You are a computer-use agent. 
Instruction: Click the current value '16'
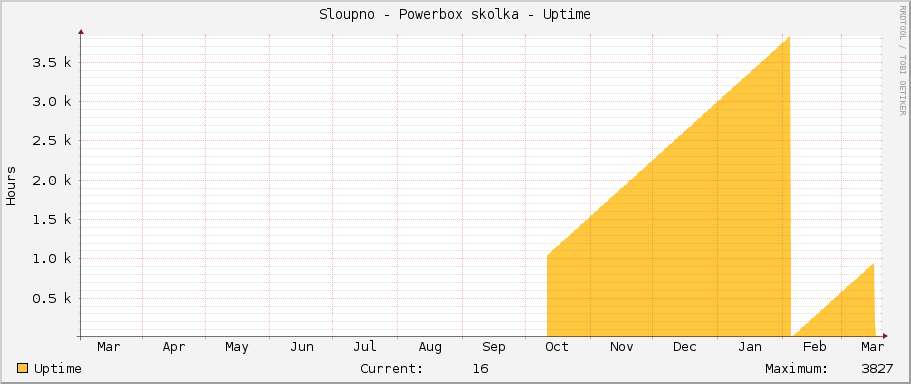(480, 369)
